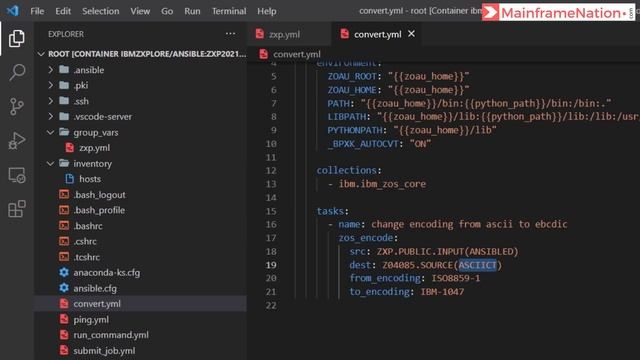Open the Go menu
The height and width of the screenshot is (360, 640).
point(167,11)
